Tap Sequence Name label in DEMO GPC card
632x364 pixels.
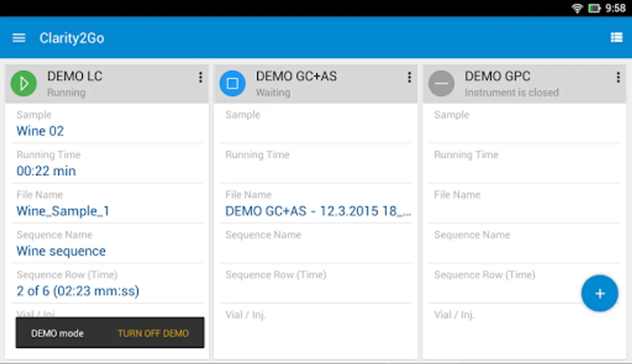pyautogui.click(x=472, y=235)
